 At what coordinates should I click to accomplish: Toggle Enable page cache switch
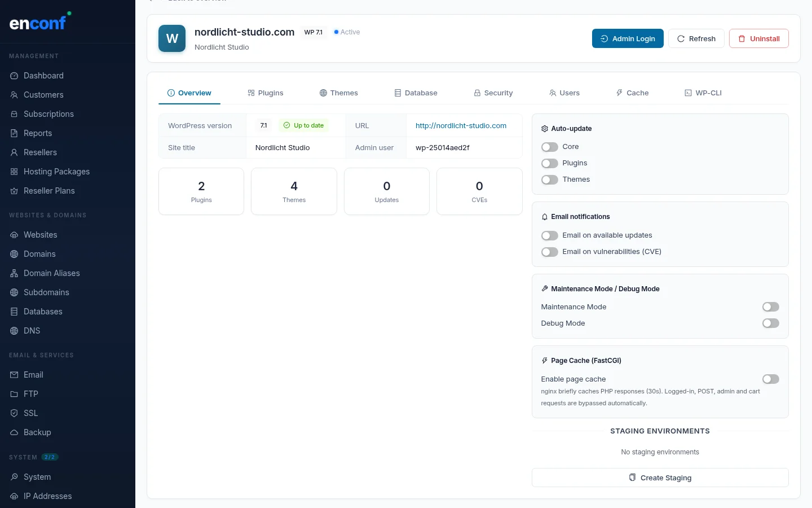coord(771,379)
